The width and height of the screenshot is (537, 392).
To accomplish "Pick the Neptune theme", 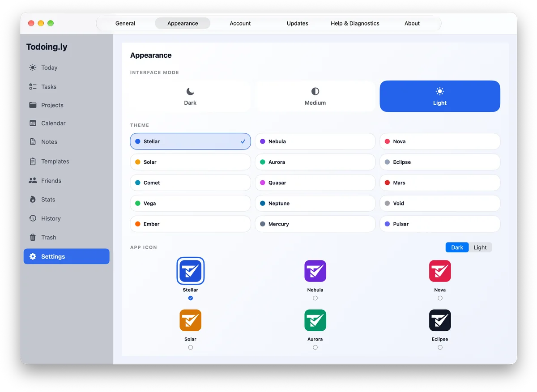I will 315,203.
